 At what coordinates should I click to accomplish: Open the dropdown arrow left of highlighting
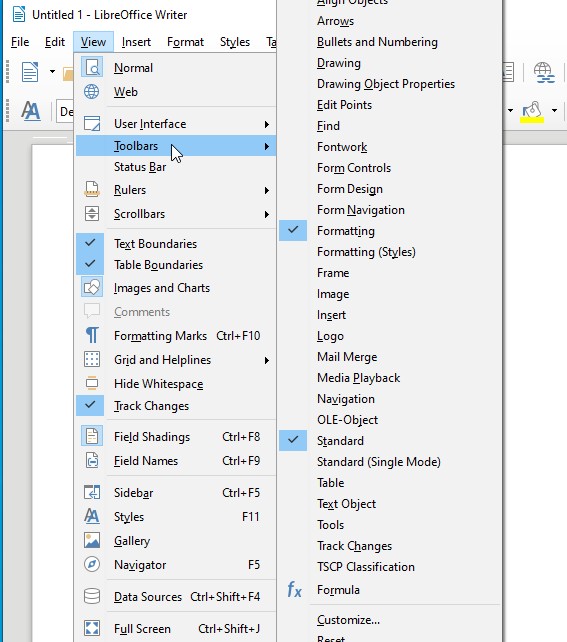click(511, 110)
